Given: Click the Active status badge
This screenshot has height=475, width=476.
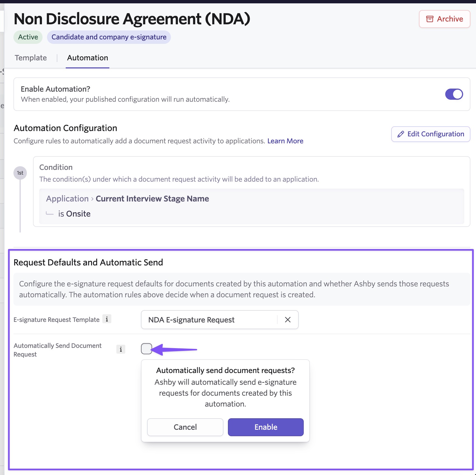Looking at the screenshot, I should (x=28, y=37).
